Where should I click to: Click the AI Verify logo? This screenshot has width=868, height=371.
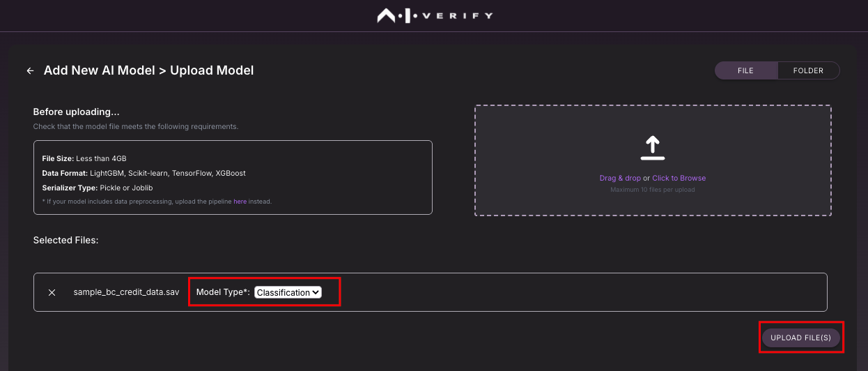tap(434, 15)
